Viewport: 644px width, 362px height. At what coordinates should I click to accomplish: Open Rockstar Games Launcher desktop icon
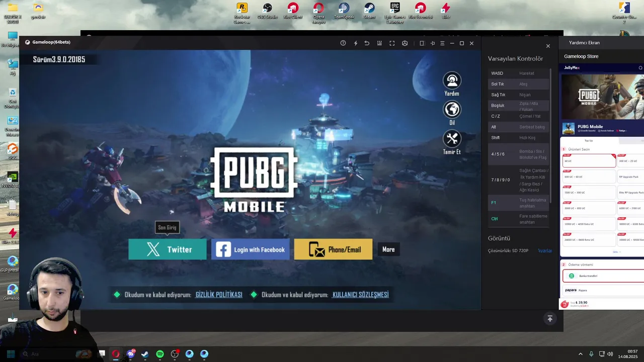tap(242, 13)
